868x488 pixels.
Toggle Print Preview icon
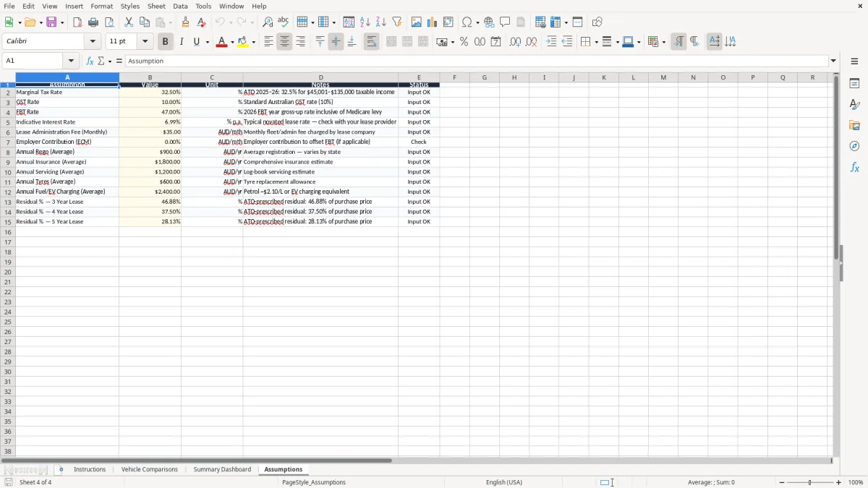tap(109, 22)
